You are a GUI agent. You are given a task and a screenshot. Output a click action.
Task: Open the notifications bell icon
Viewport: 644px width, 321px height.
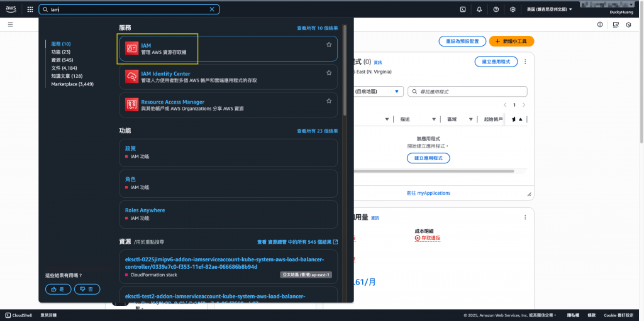pyautogui.click(x=479, y=9)
